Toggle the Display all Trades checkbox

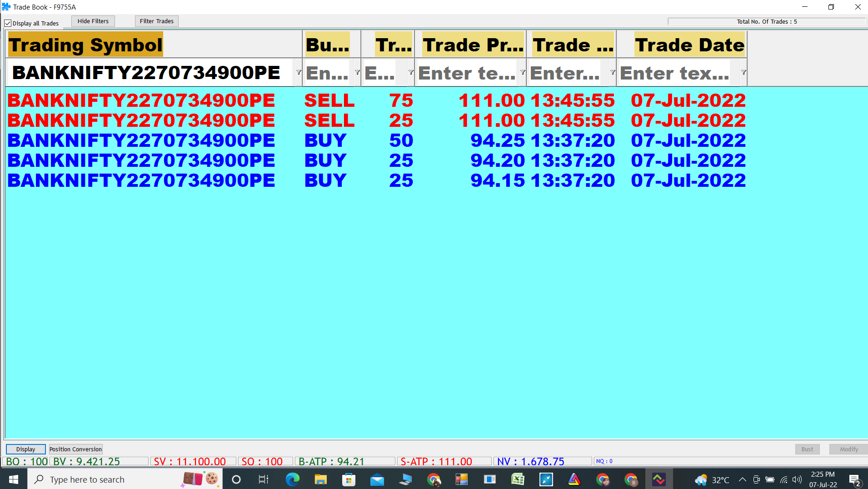8,23
